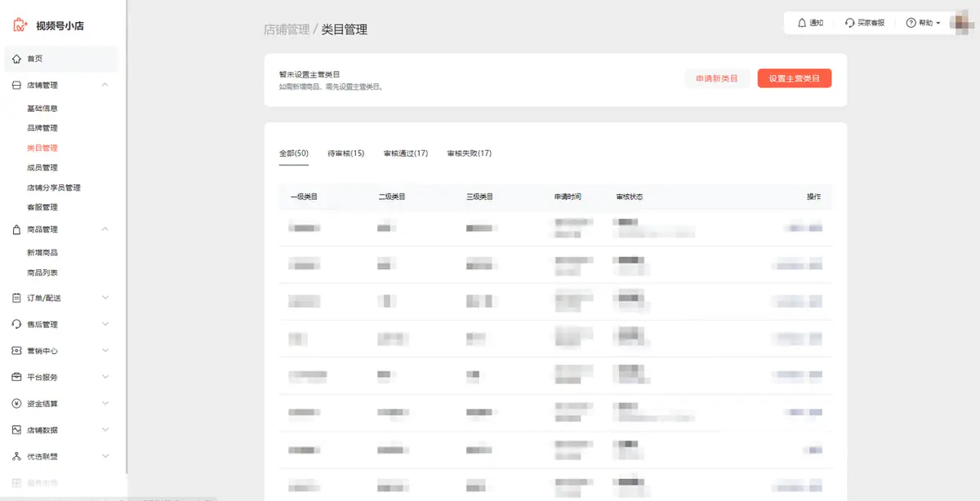Click the 一级类目 column header
The height and width of the screenshot is (501, 980).
(304, 197)
